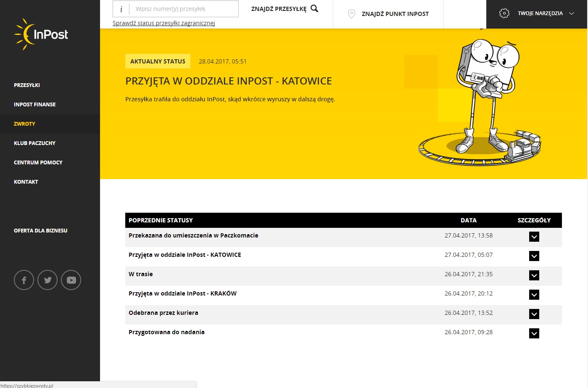This screenshot has width=588, height=388.
Task: Click the InPost logo
Action: (41, 34)
